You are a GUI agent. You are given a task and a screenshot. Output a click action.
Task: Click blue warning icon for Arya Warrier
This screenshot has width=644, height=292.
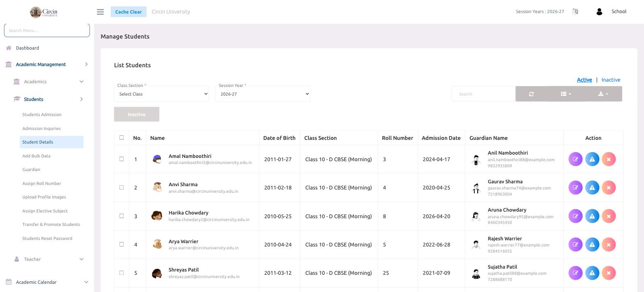point(592,244)
